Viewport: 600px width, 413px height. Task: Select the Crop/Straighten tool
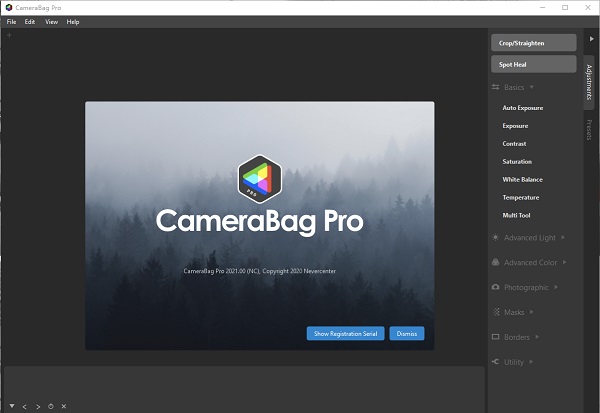(534, 43)
